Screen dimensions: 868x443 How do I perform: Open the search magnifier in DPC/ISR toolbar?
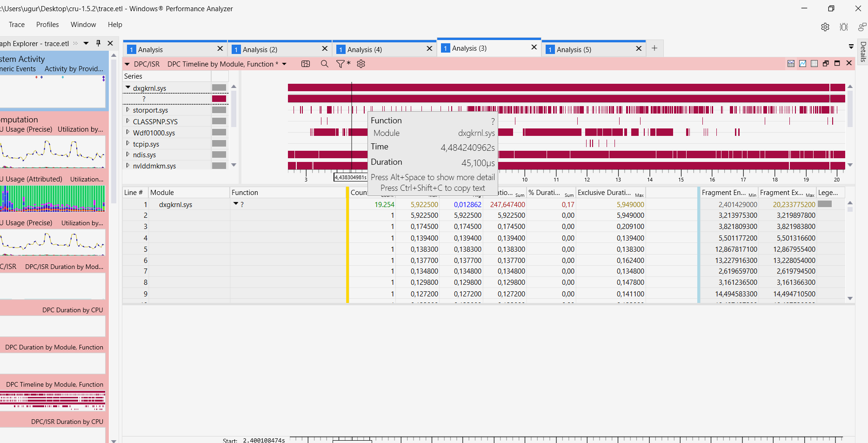[x=325, y=64]
